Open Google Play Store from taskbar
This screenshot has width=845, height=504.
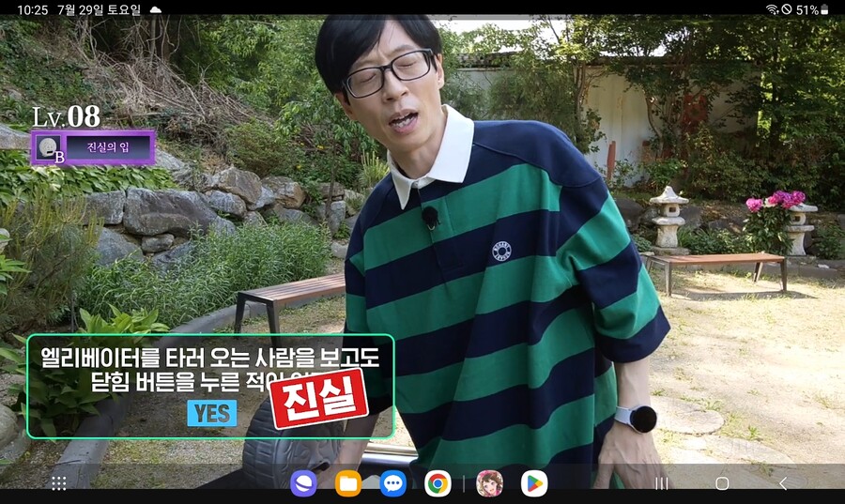pos(534,483)
